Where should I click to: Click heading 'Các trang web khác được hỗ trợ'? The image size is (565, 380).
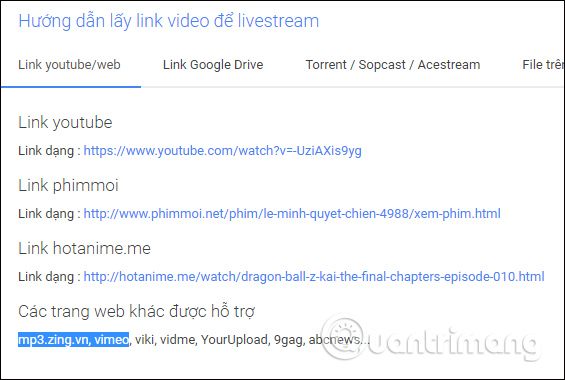tap(137, 311)
